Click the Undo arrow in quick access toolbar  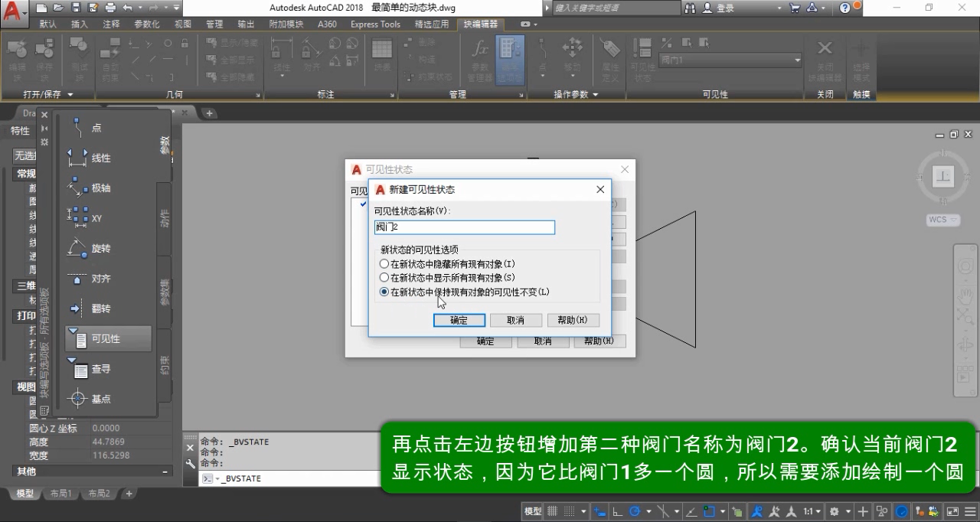tap(128, 8)
